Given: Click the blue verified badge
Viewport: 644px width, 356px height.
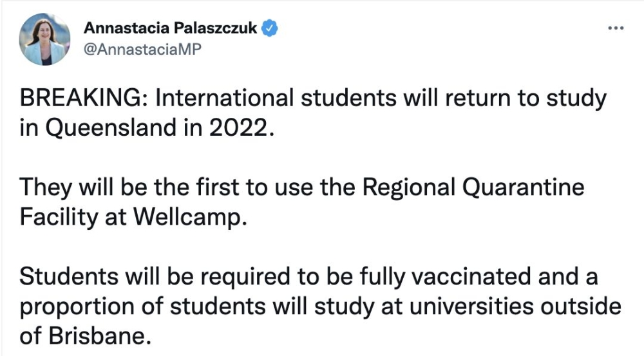Looking at the screenshot, I should [x=270, y=28].
